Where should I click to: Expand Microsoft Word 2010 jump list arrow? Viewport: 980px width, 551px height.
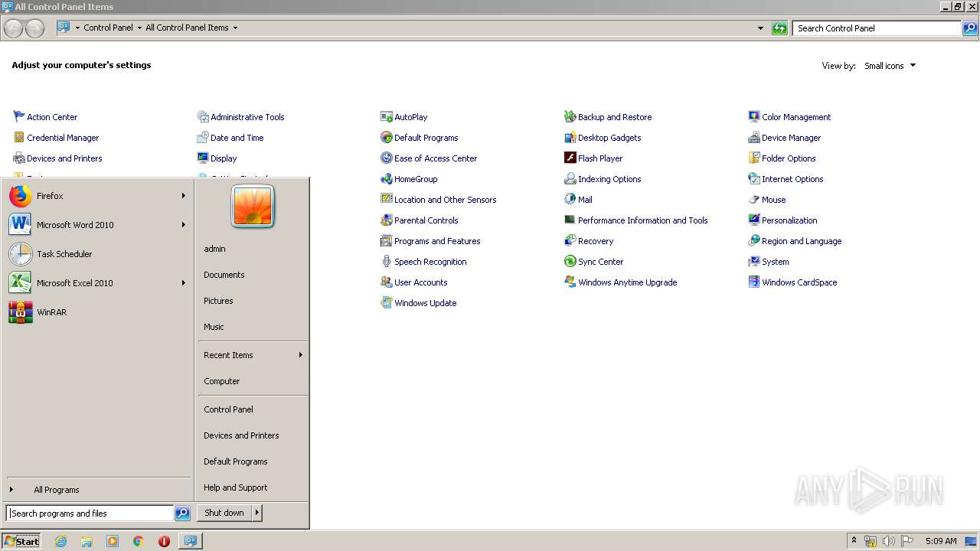coord(184,225)
